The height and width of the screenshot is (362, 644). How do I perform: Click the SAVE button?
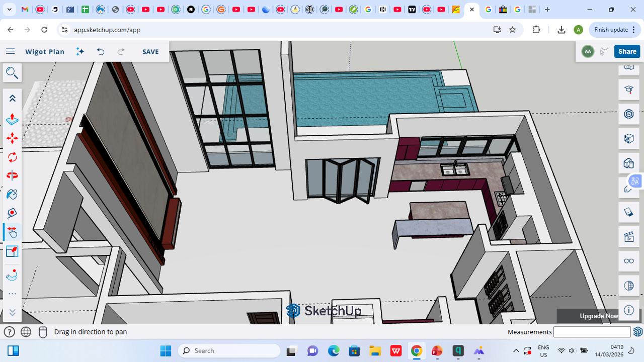150,52
